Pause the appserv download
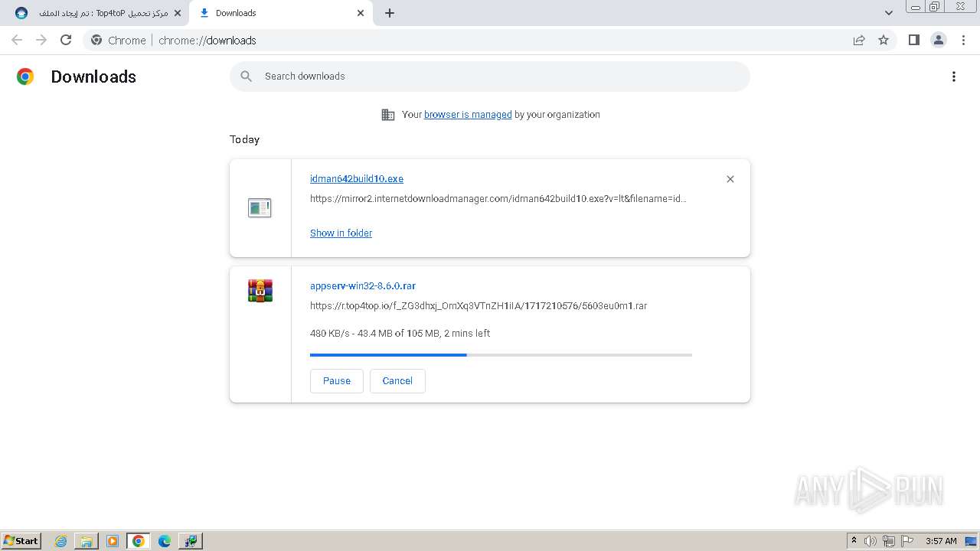Screen dimensions: 980x551 point(337,380)
